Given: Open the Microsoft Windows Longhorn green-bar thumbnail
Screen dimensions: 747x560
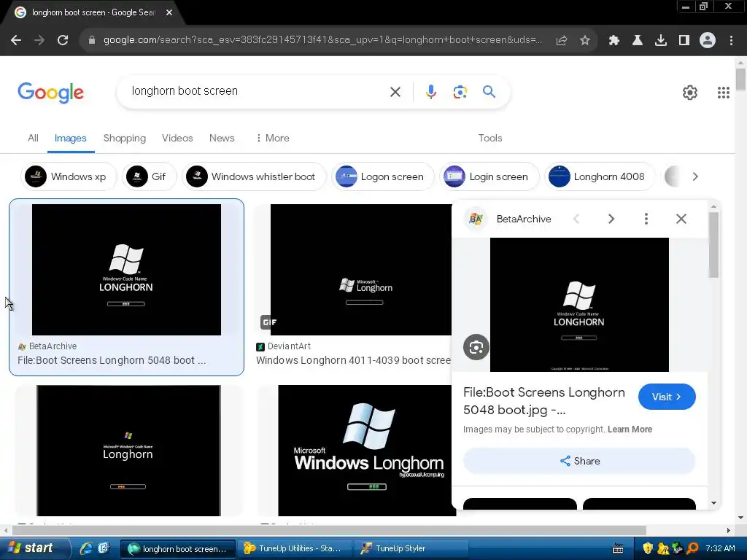Looking at the screenshot, I should [367, 450].
